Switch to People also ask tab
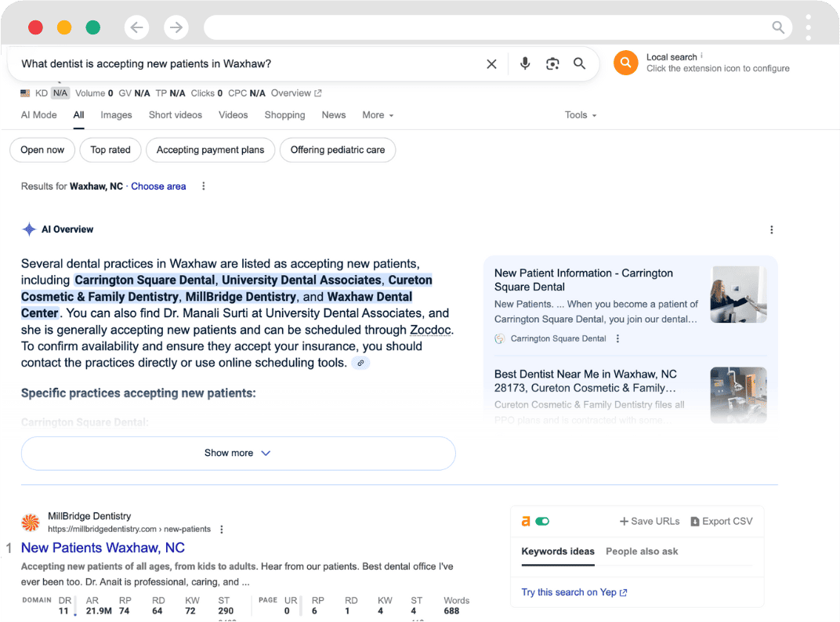 (642, 551)
